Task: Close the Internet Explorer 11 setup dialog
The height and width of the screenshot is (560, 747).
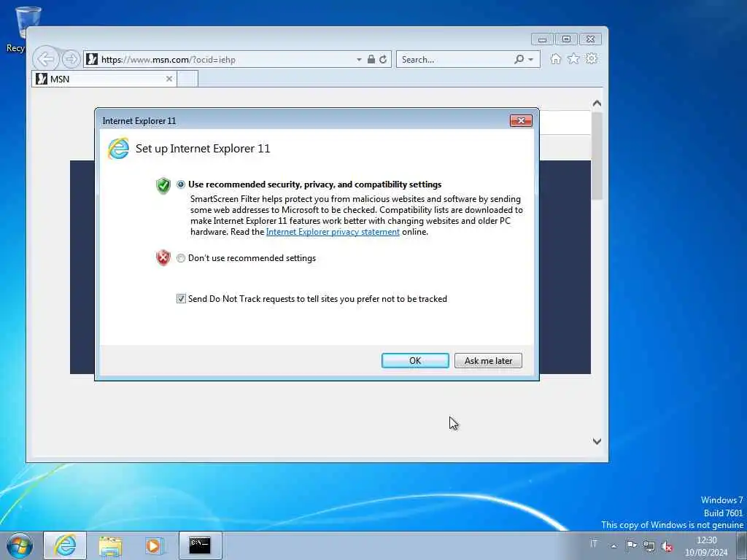Action: pyautogui.click(x=521, y=120)
